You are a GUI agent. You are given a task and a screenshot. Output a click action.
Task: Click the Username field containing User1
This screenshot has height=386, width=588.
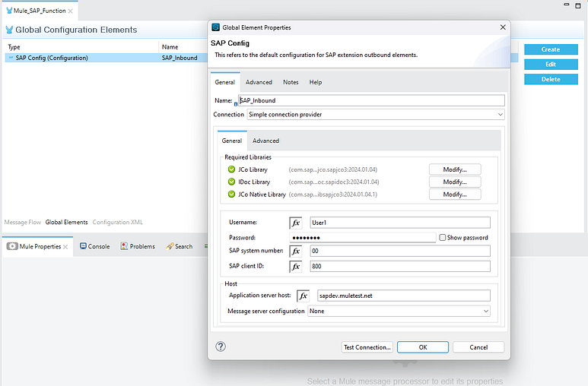click(x=400, y=223)
